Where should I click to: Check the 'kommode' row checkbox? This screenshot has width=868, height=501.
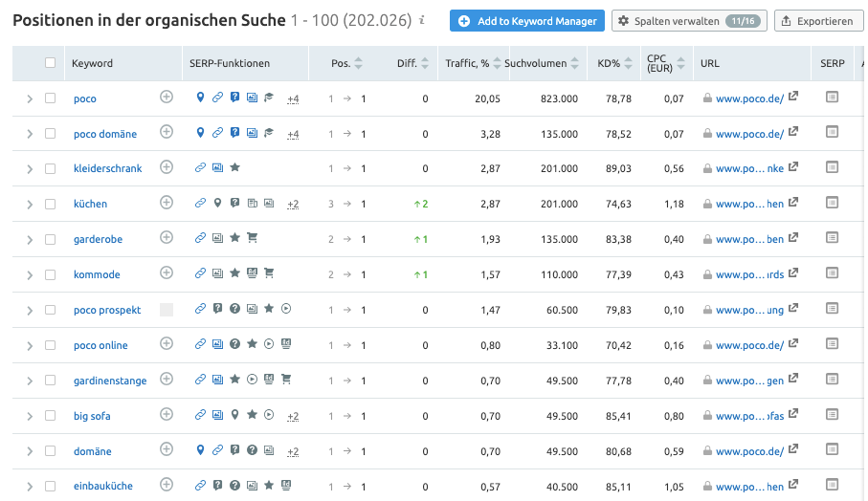pyautogui.click(x=51, y=274)
